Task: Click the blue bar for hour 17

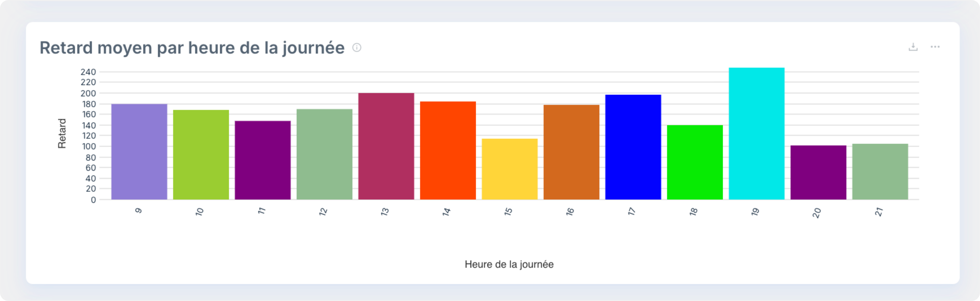Action: [633, 147]
